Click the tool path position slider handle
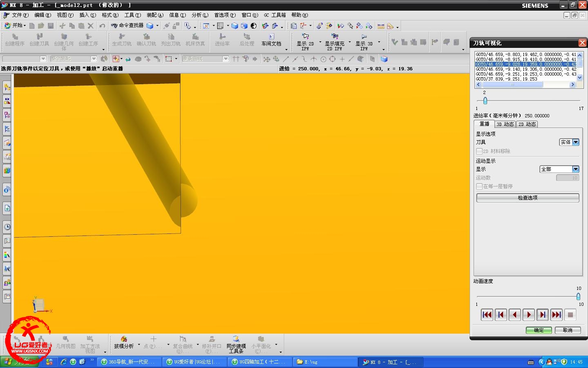Screen dimensions: 588x368 click(485, 101)
